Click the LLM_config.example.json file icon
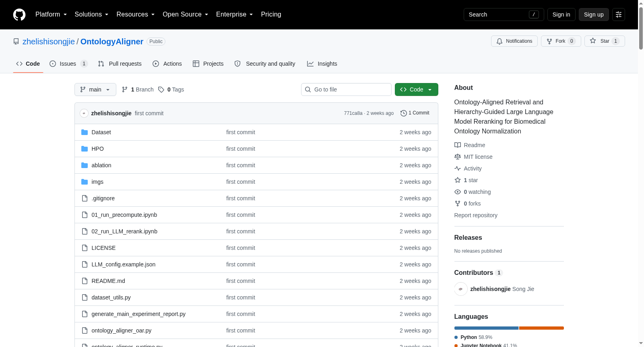The width and height of the screenshot is (644, 347). pyautogui.click(x=85, y=264)
